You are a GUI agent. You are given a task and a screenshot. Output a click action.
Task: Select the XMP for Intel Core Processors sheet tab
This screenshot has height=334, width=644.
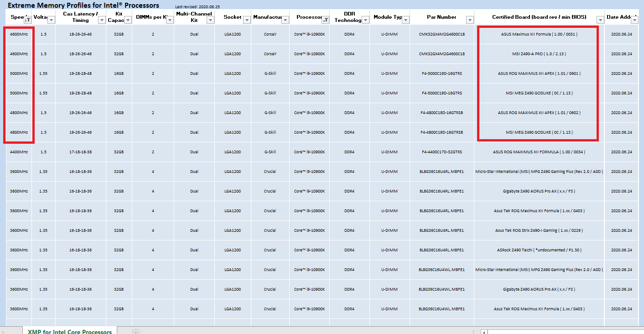pos(69,331)
